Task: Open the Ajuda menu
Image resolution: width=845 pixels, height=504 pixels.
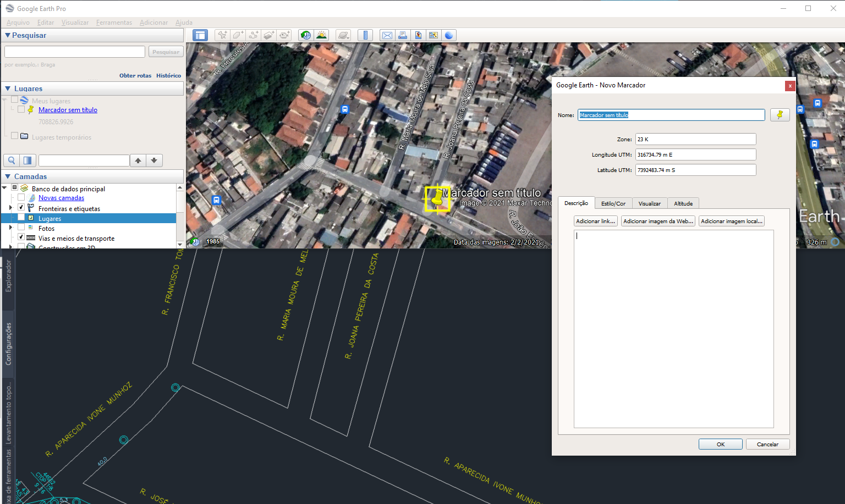Action: 184,23
